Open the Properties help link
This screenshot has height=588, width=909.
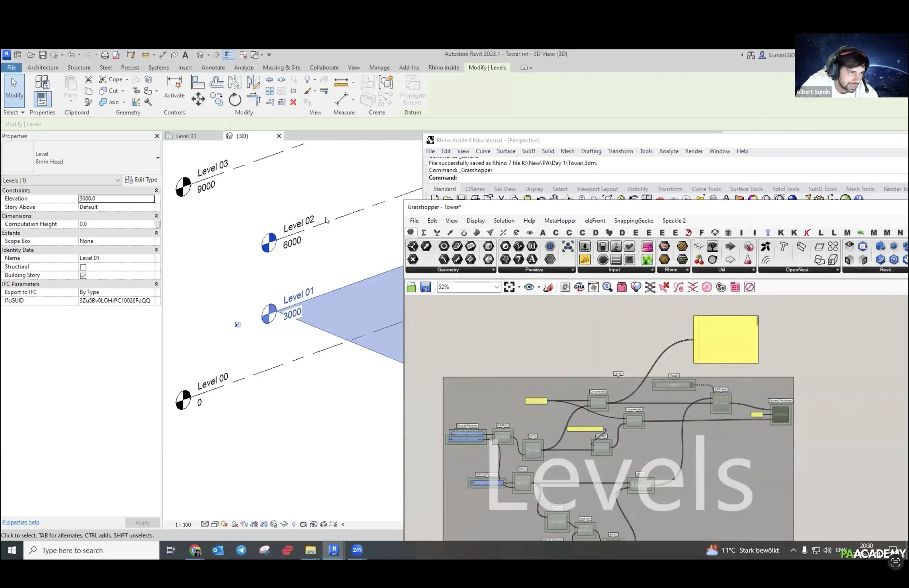pos(21,522)
